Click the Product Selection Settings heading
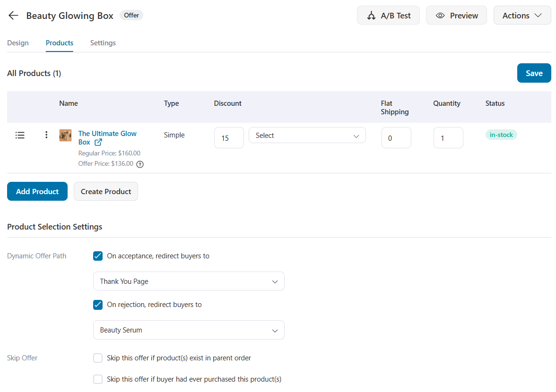This screenshot has width=556, height=392. click(55, 227)
